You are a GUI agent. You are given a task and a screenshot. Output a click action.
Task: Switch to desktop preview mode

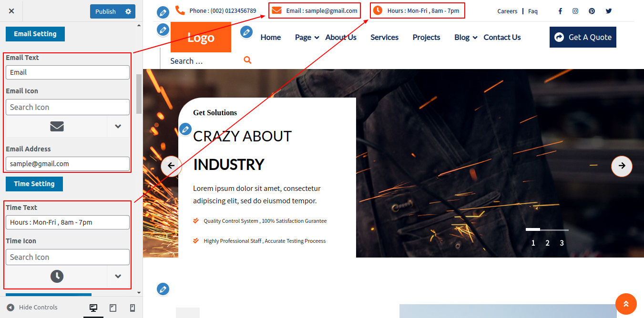pyautogui.click(x=93, y=308)
